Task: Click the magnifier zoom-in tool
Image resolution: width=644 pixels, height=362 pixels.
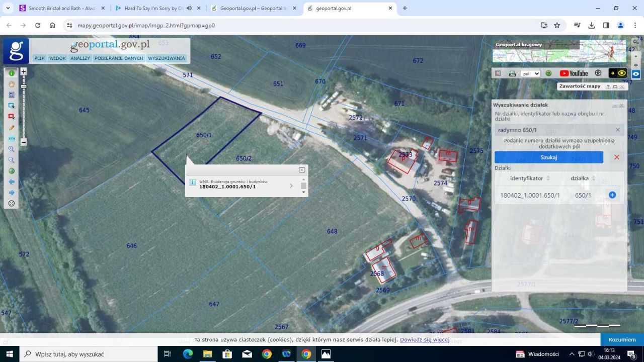Action: point(11,149)
